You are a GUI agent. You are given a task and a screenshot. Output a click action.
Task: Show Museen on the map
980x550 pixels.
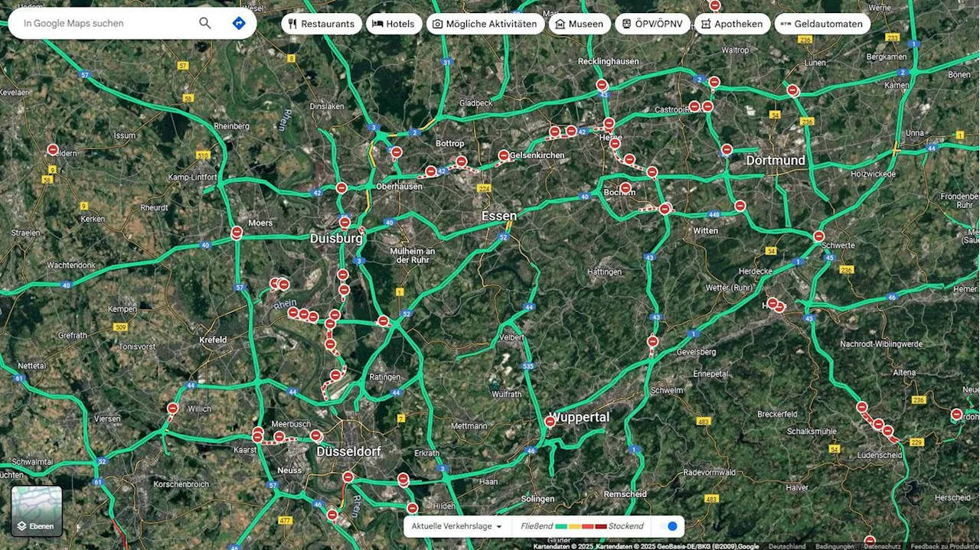[580, 24]
